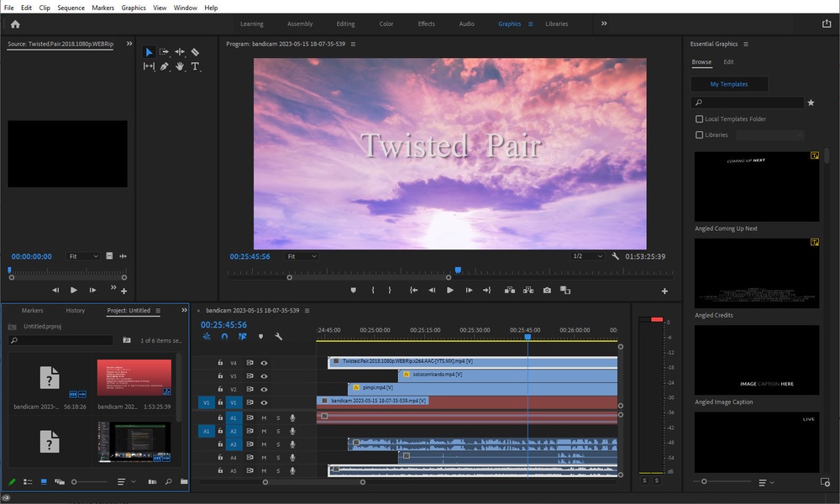This screenshot has width=840, height=504.
Task: Open the Libraries workspace
Action: pyautogui.click(x=557, y=24)
